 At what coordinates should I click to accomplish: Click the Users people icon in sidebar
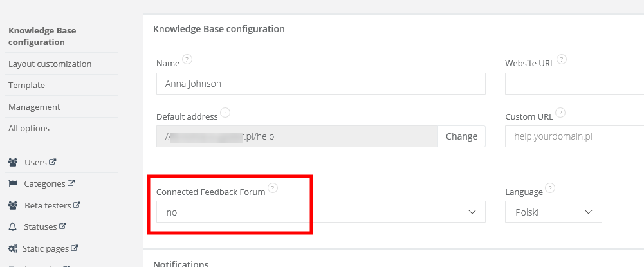coord(13,162)
